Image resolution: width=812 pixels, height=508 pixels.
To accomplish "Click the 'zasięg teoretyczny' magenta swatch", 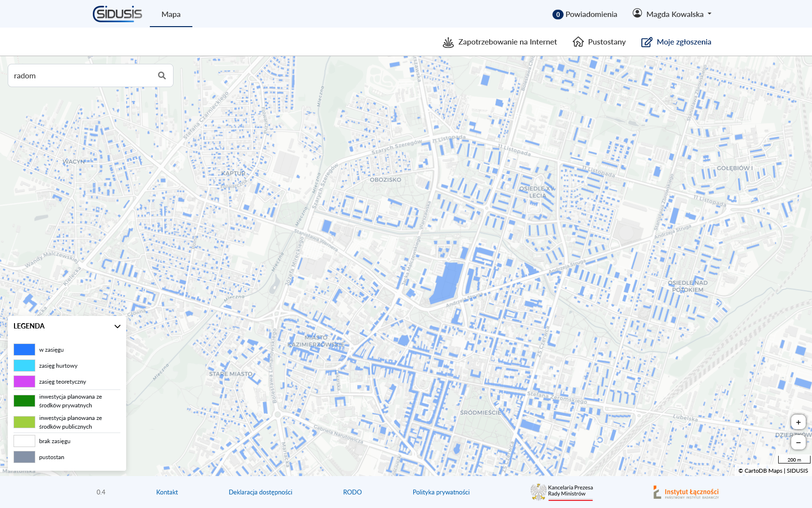I will [x=24, y=382].
